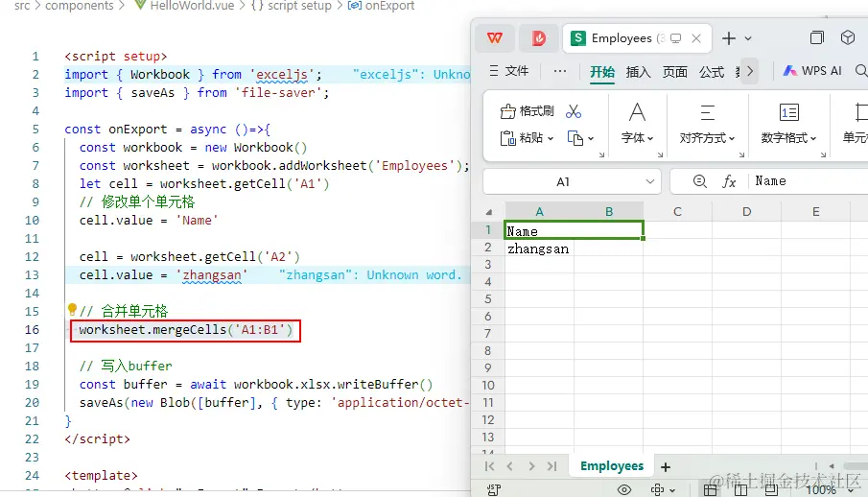Click line number 16 in editor gutter
The width and height of the screenshot is (868, 497).
coord(32,330)
